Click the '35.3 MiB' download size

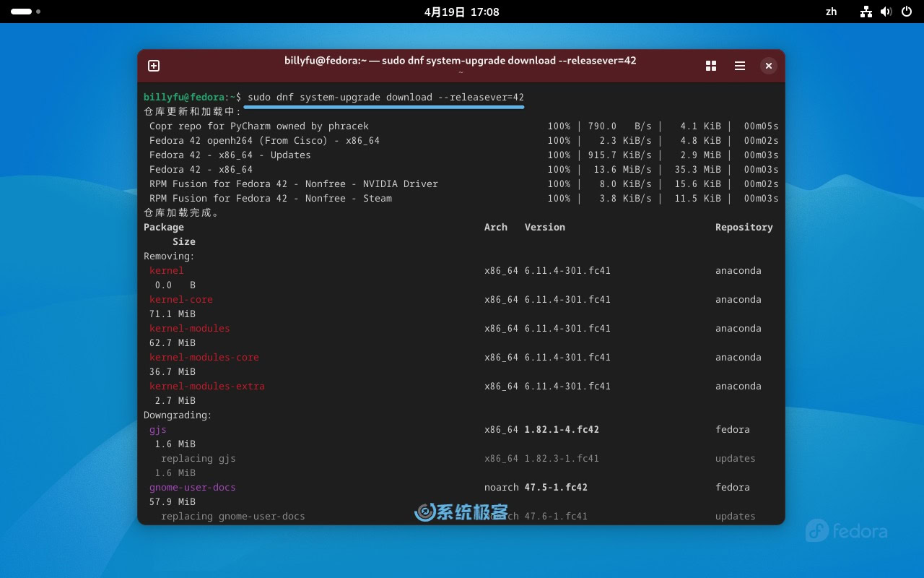point(697,169)
